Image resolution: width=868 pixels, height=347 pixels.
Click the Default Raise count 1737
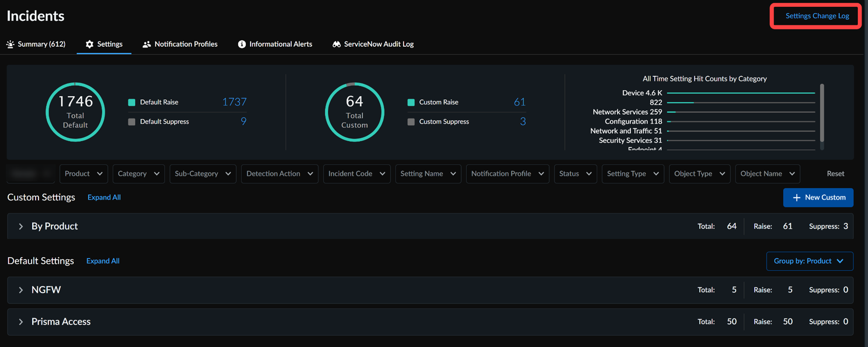coord(234,102)
